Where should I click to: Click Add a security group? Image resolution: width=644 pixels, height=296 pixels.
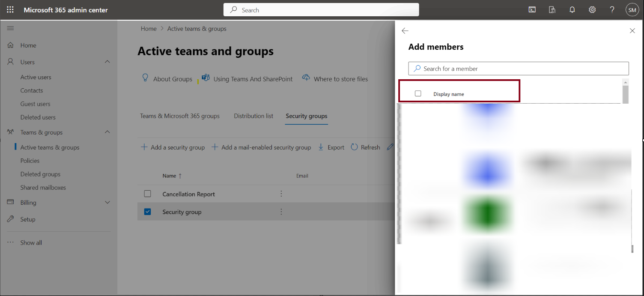point(173,147)
